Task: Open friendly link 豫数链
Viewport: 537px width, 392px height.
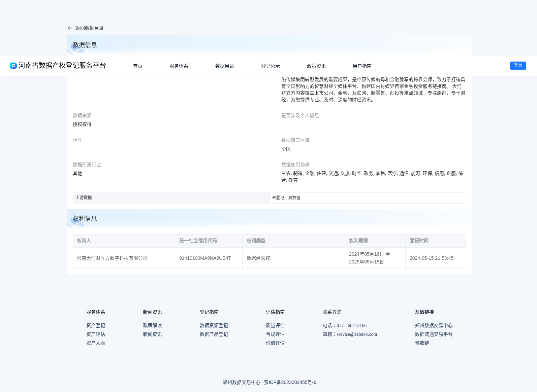Action: click(x=422, y=343)
